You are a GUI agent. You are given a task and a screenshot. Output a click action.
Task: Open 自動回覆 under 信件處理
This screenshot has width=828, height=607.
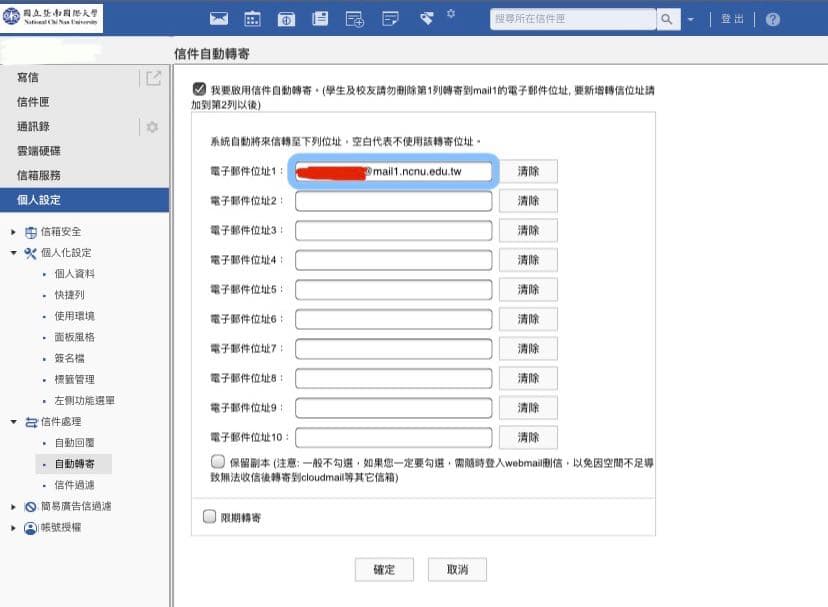pos(74,443)
